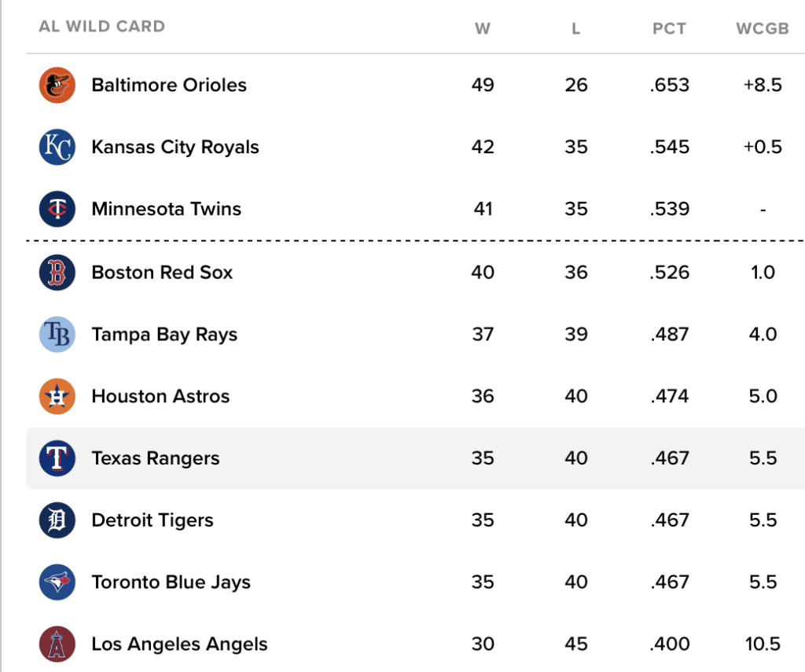This screenshot has height=672, width=805.
Task: Click the WCGB column header
Action: (763, 29)
